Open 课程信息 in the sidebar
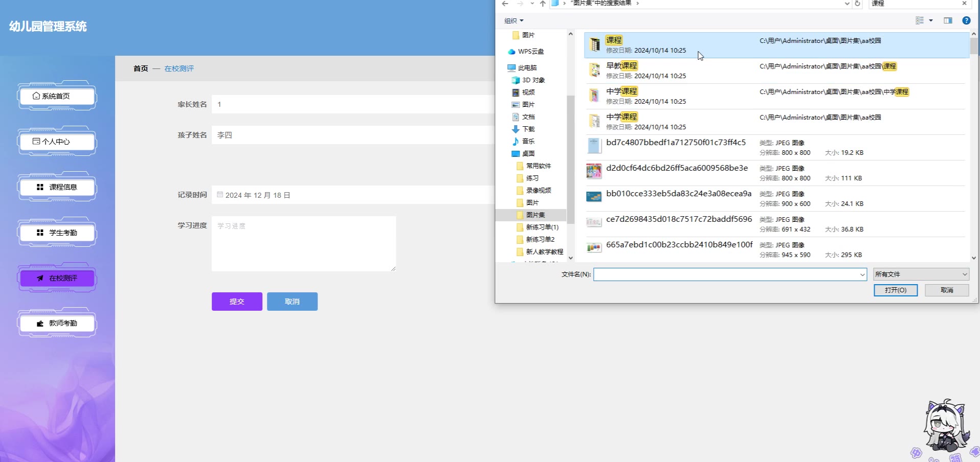The width and height of the screenshot is (980, 462). click(x=57, y=187)
